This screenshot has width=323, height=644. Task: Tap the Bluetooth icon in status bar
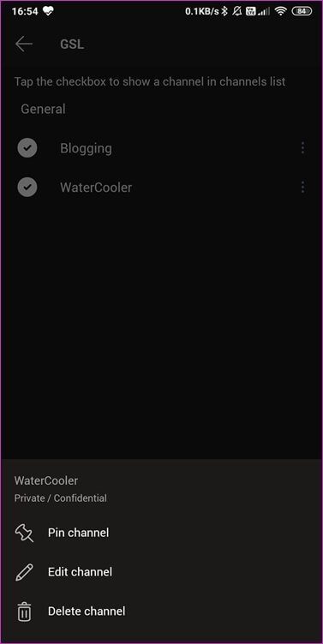pos(224,11)
